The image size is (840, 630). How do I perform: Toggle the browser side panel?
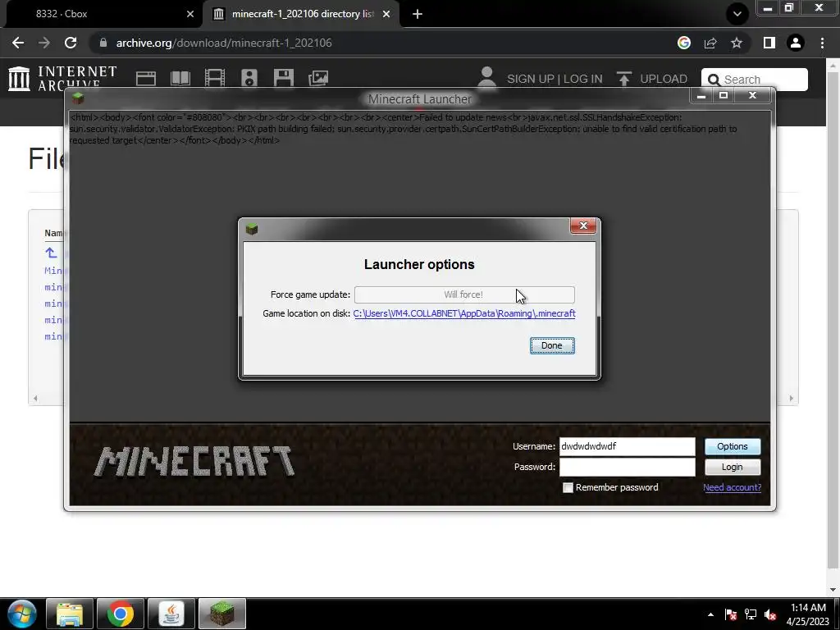pyautogui.click(x=769, y=43)
